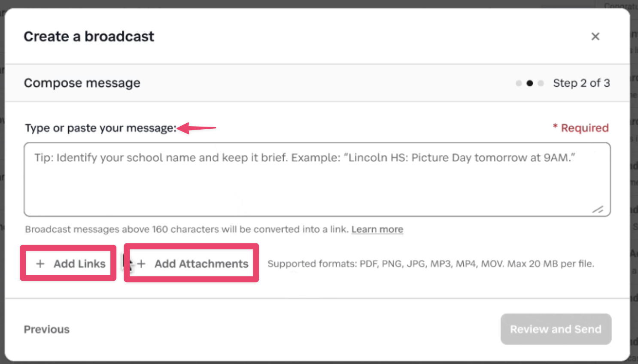Screen dimensions: 638x364
Task: Click the plus icon beside Add Links
Action: pos(40,264)
